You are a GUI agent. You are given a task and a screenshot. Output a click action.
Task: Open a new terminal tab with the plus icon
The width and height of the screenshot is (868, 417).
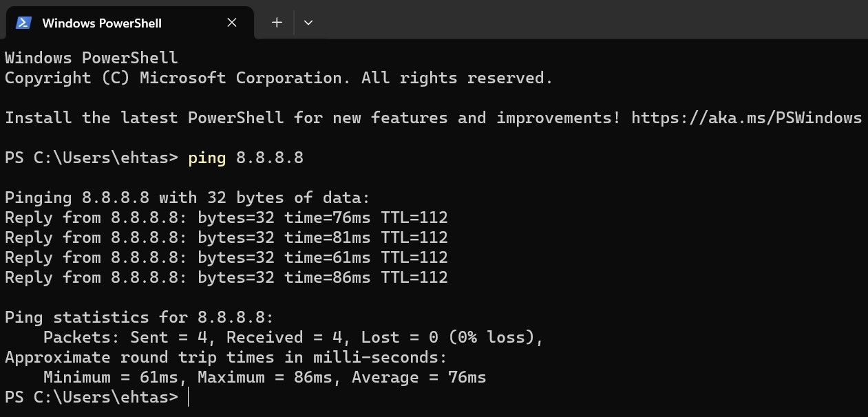[x=276, y=22]
